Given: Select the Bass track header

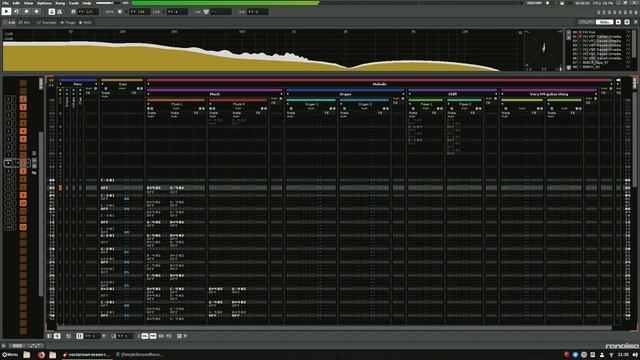Looking at the screenshot, I should click(122, 84).
